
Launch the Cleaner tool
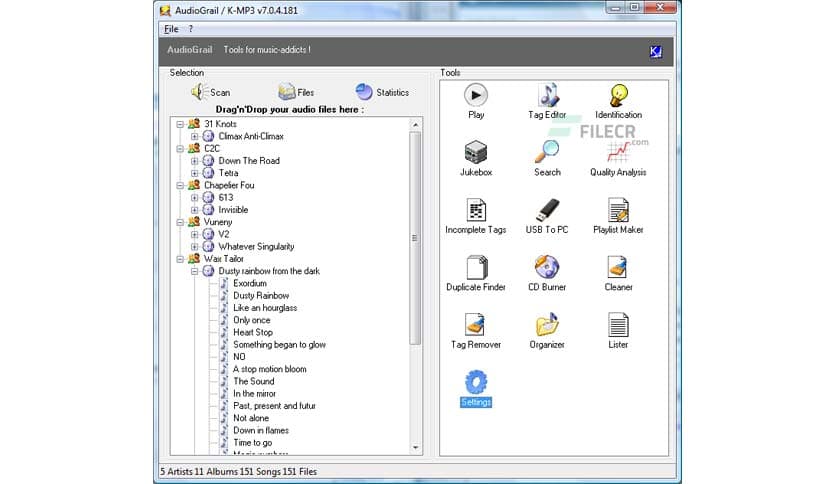[618, 273]
